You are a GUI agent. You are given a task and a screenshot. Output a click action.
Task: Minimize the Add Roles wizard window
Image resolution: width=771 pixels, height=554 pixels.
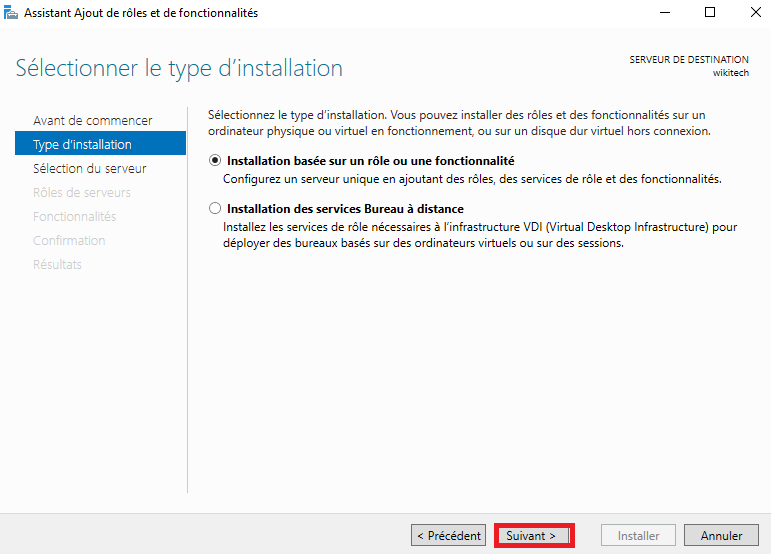[x=664, y=13]
